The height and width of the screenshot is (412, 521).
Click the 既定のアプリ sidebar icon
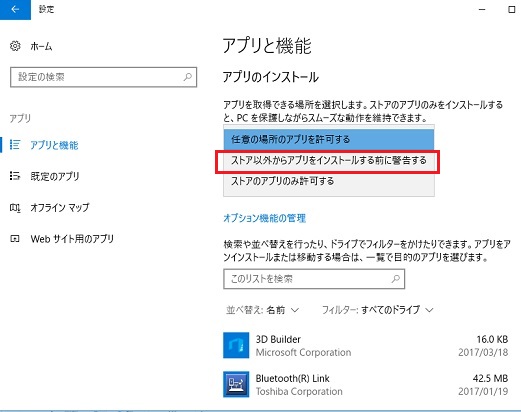[x=15, y=176]
